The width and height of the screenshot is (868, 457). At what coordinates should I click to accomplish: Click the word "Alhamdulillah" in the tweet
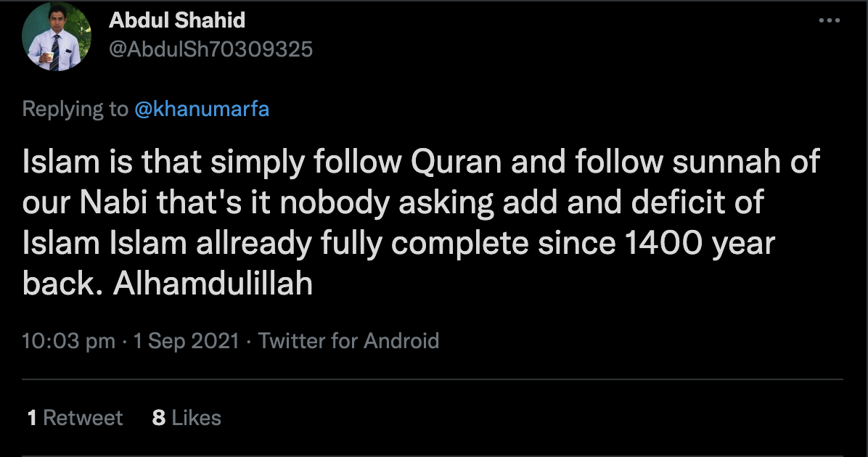[213, 284]
